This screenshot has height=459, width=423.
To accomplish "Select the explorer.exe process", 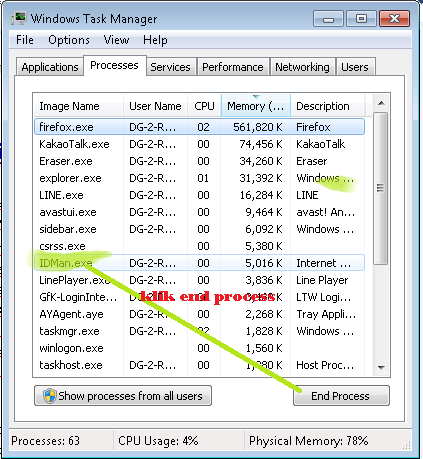I will (199, 178).
